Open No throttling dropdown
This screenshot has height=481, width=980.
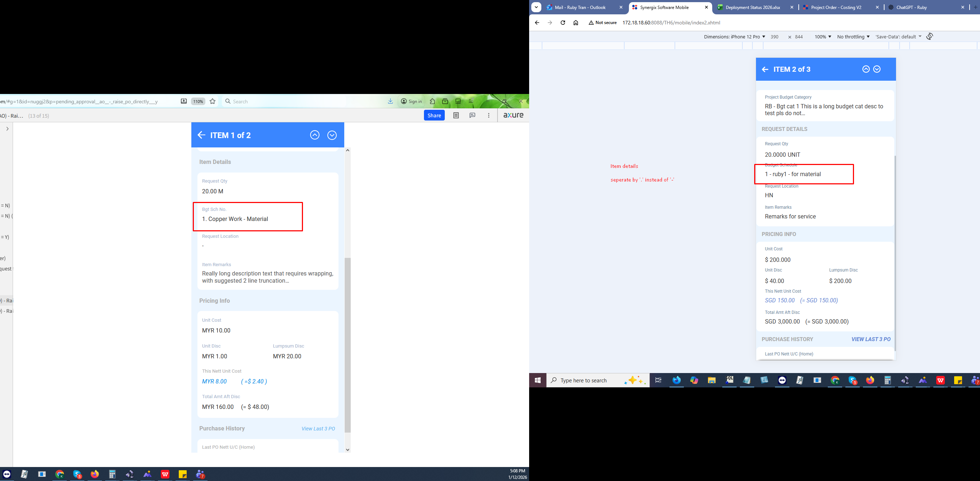click(x=853, y=37)
